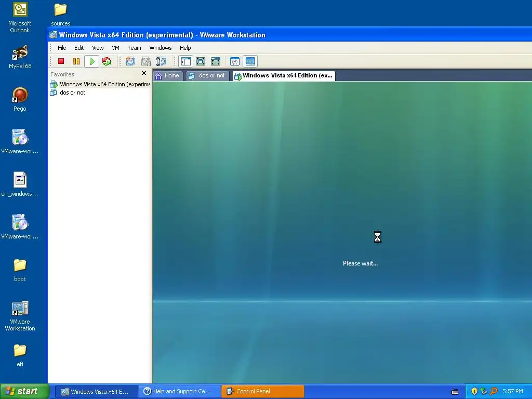Power off the VM with red stop button

pos(61,61)
